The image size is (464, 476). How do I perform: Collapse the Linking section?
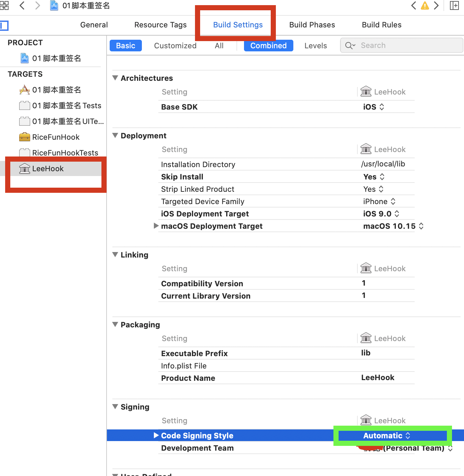[x=115, y=254]
